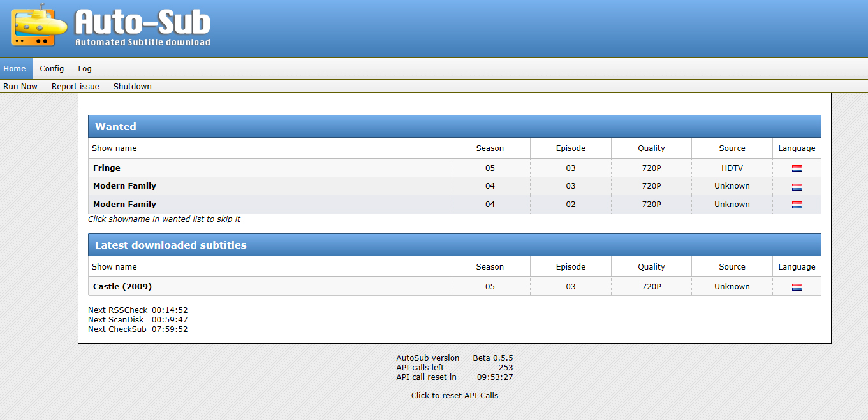Click Shutdown to stop Auto-Sub
The image size is (868, 420).
132,87
